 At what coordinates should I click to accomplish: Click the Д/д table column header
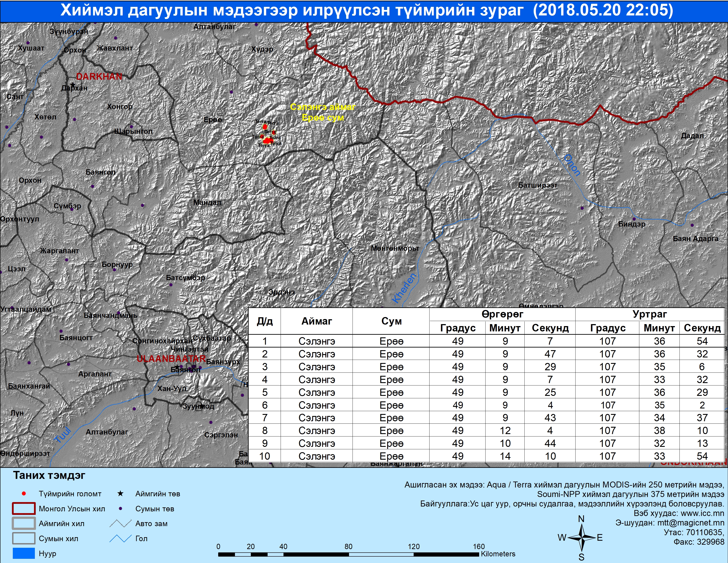pos(265,321)
